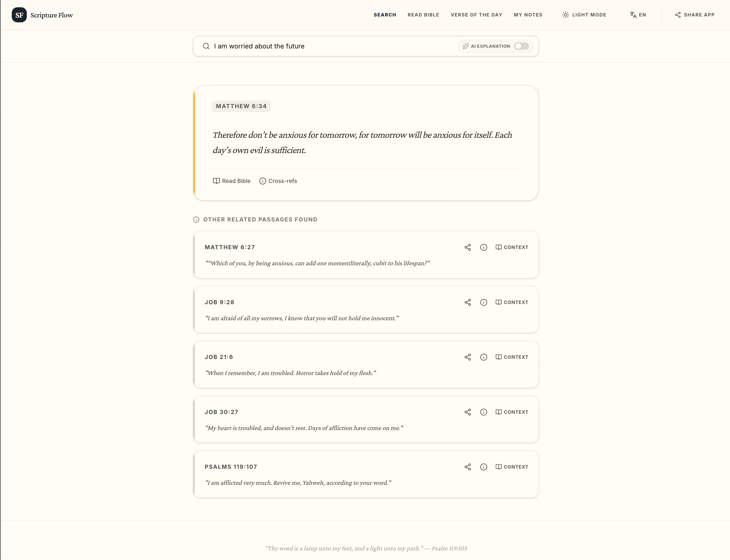Share the Job 9:28 passage
Screen dimensions: 730x560
[x=467, y=302]
